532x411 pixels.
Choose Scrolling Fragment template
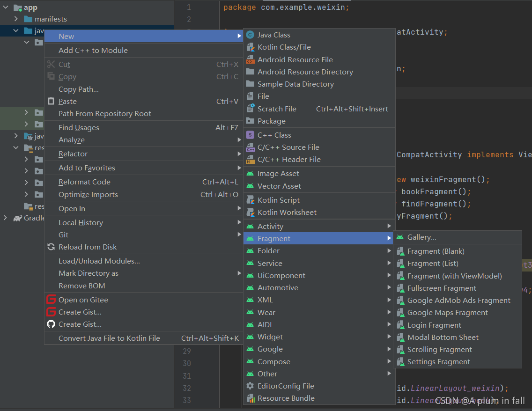pos(458,350)
